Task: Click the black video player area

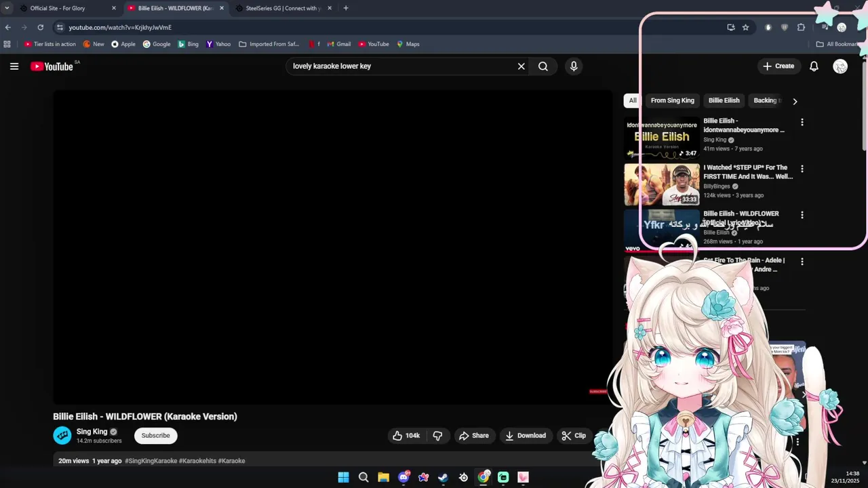Action: pyautogui.click(x=332, y=247)
